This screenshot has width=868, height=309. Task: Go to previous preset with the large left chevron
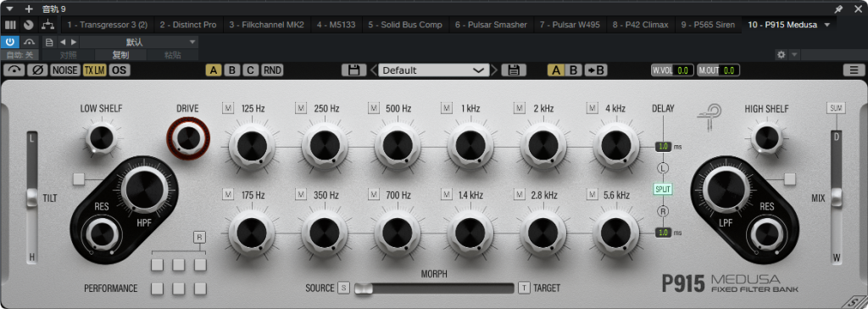click(x=374, y=70)
